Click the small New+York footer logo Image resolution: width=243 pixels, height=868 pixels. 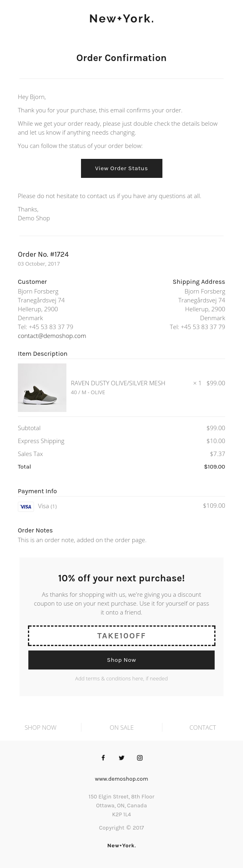tap(122, 845)
